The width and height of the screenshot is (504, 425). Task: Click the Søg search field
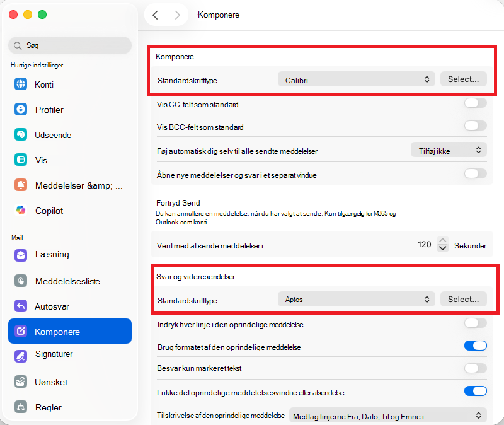click(70, 45)
